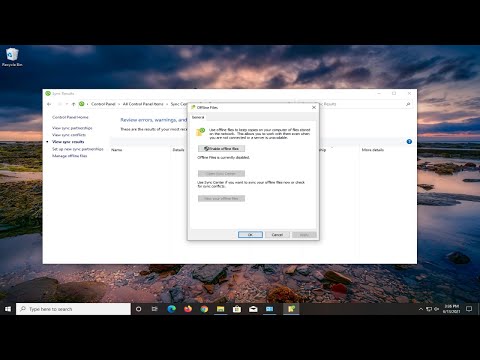Viewport: 480px width, 360px height.
Task: Open Task View from the taskbar
Action: [x=155, y=309]
